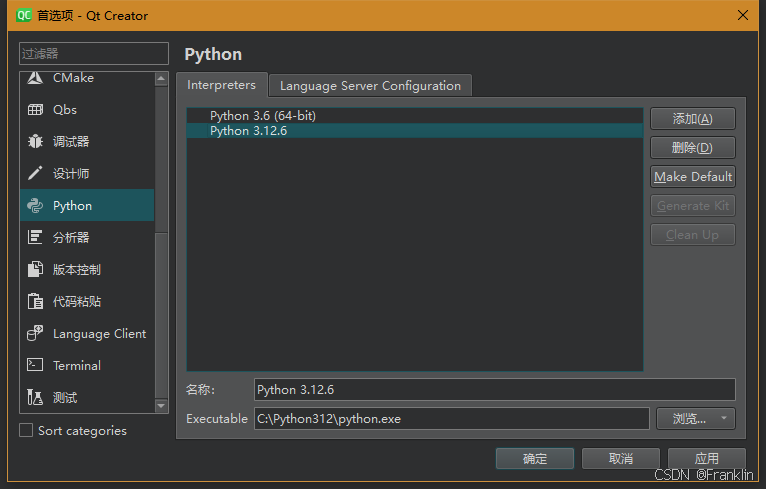Switch to the Interpreters tab
766x489 pixels.
pyautogui.click(x=221, y=85)
